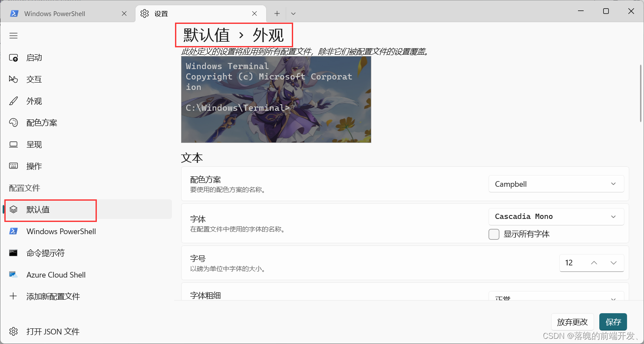Open the Azure Cloud Shell profile

click(87, 275)
